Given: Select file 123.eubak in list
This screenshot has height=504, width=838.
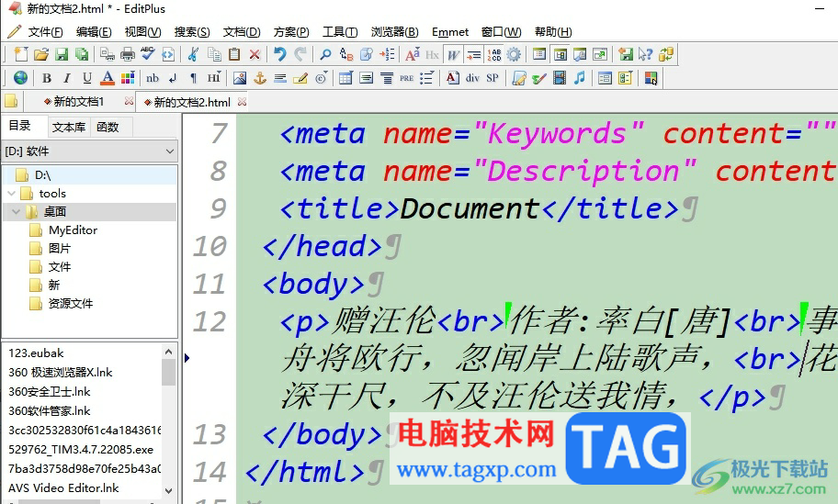Looking at the screenshot, I should [x=36, y=353].
